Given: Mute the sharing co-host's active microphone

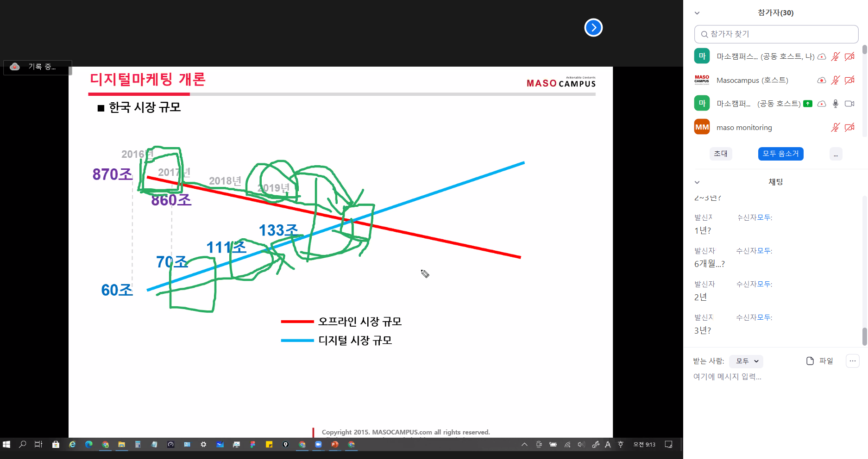Looking at the screenshot, I should pos(835,104).
